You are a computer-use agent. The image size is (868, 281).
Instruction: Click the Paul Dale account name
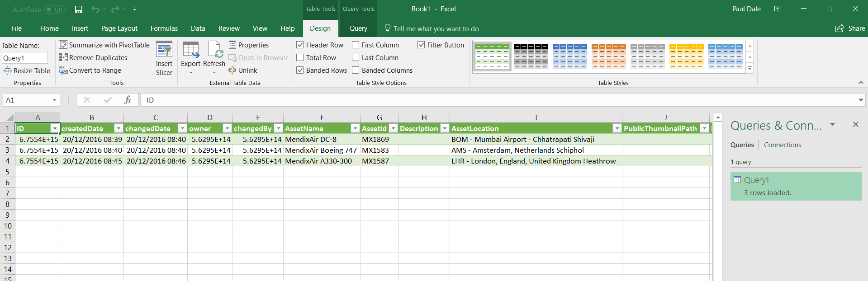pos(746,9)
